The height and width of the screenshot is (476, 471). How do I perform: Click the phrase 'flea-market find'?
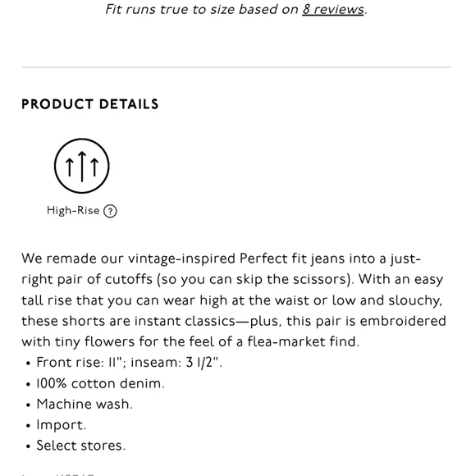coord(303,341)
